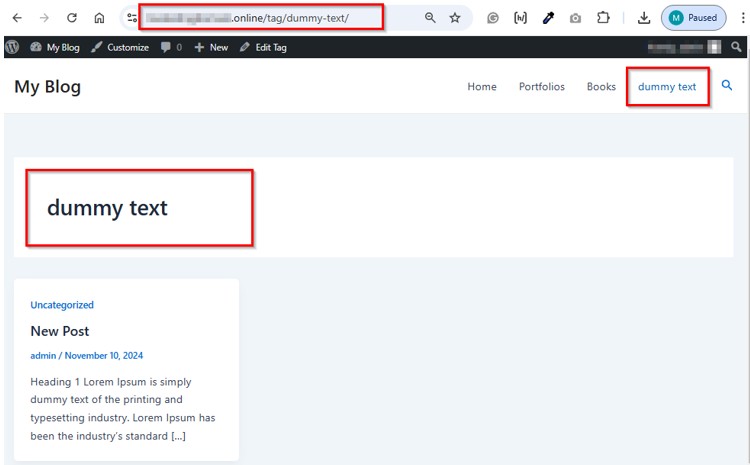
Task: Open the WordPress logo menu in admin bar
Action: point(12,47)
